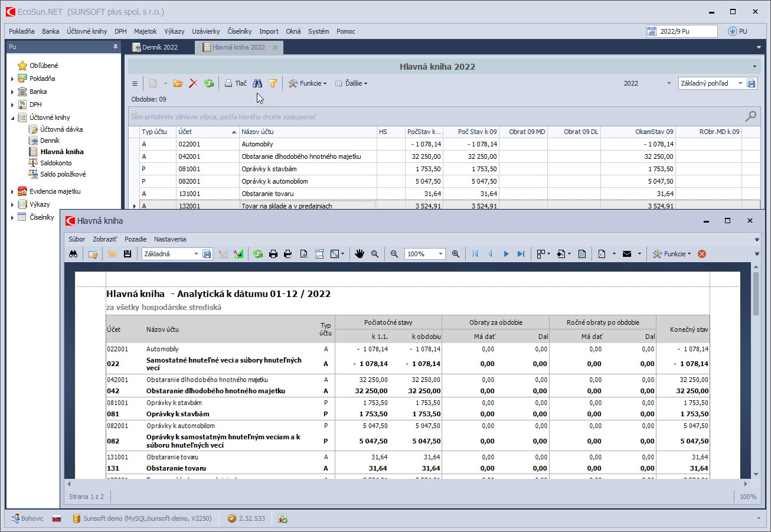Collapse the Účtovné knihy tree node
This screenshot has width=771, height=532.
click(12, 118)
